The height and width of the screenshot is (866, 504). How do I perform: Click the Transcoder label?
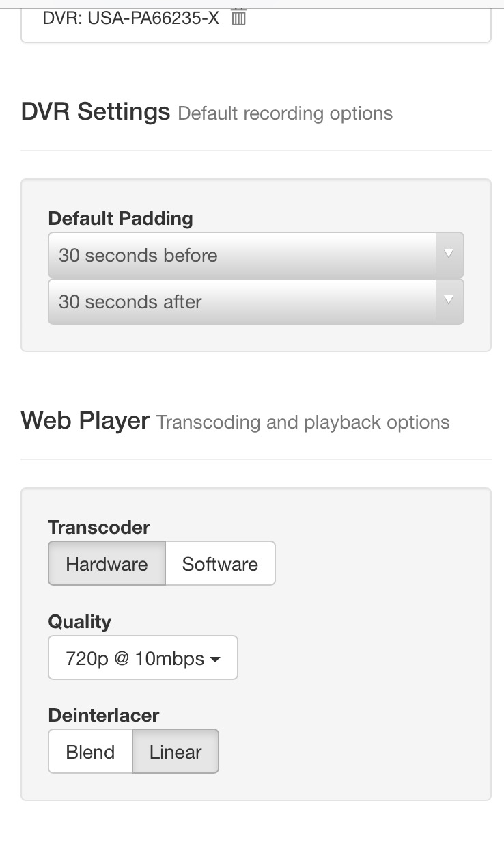click(x=99, y=527)
